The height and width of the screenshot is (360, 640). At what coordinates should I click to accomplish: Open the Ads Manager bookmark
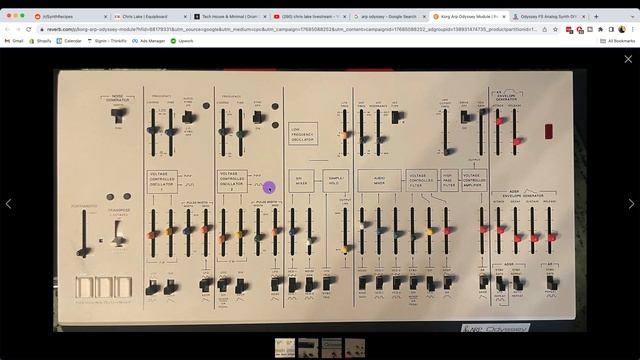149,41
